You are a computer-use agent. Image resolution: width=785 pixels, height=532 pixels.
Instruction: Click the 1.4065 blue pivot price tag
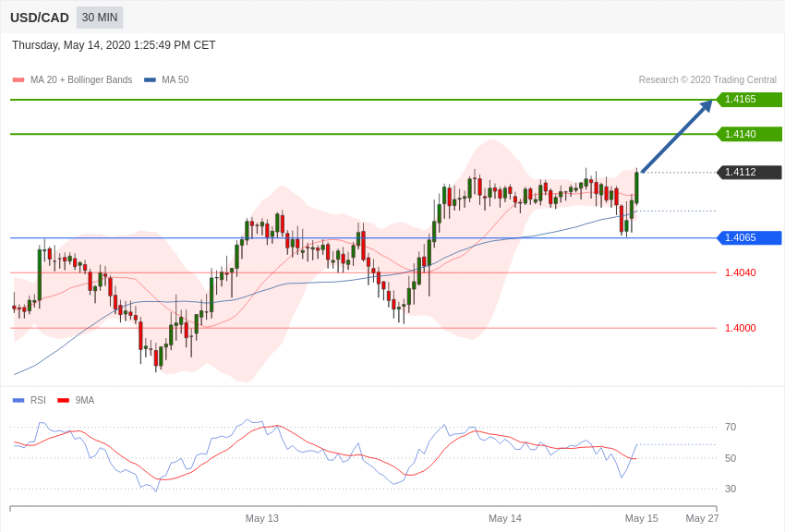click(749, 237)
